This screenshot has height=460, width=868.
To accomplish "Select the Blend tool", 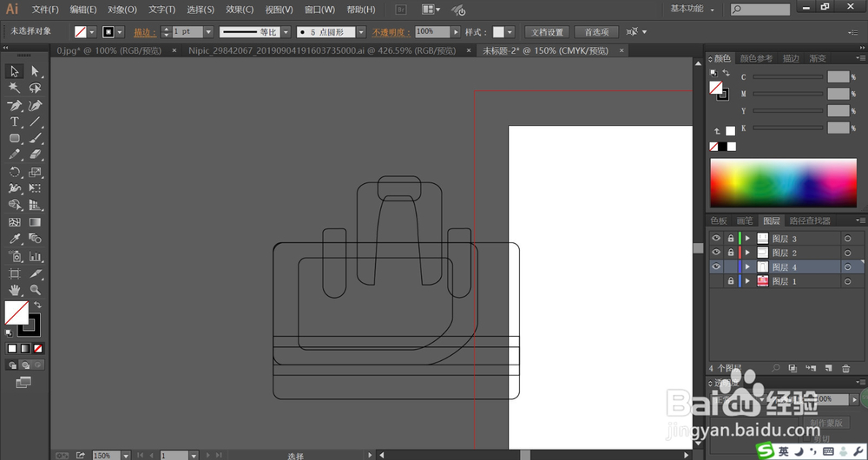I will [x=35, y=239].
